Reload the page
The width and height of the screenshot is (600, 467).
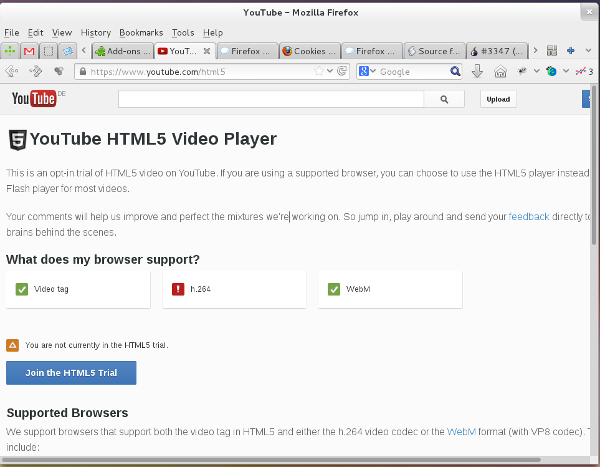pyautogui.click(x=342, y=71)
